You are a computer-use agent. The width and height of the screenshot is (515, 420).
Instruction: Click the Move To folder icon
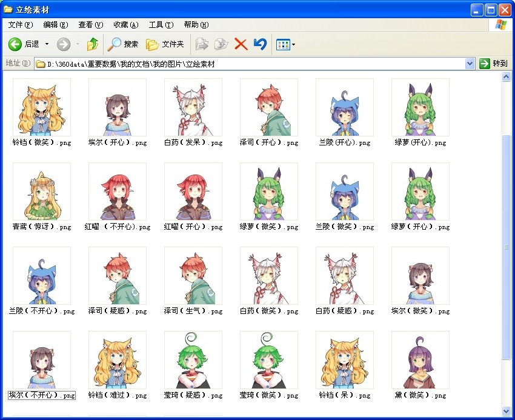click(x=202, y=44)
